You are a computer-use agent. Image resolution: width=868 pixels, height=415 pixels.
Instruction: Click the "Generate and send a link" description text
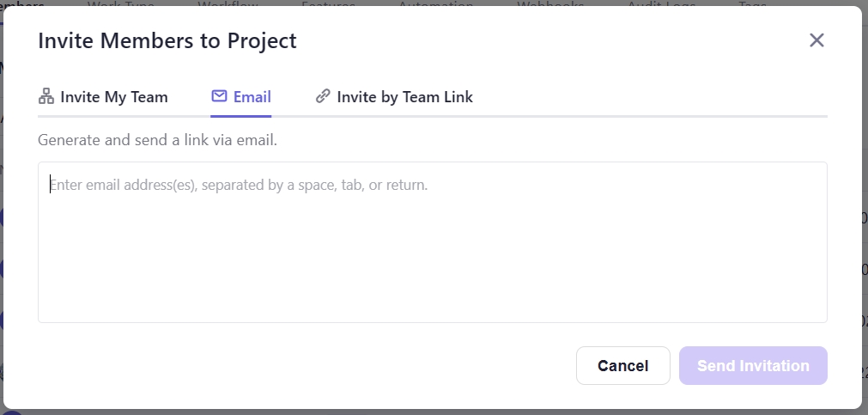coord(157,139)
